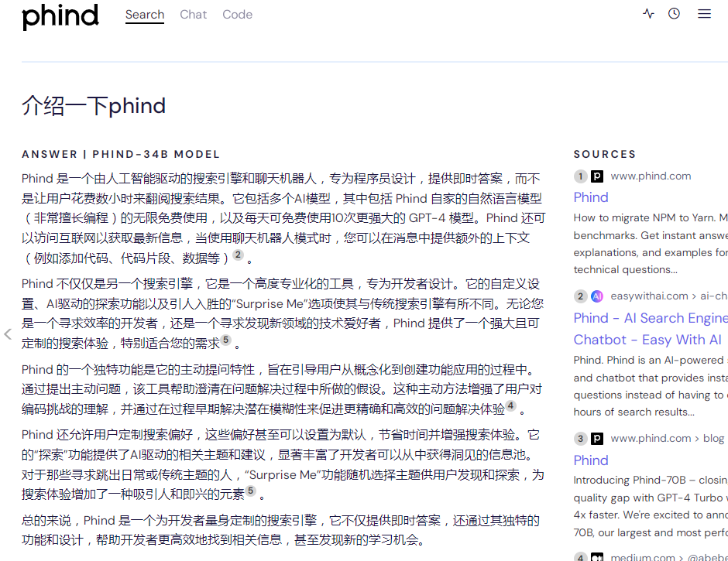Open the history clock icon
This screenshot has height=561, width=728.
coord(674,13)
